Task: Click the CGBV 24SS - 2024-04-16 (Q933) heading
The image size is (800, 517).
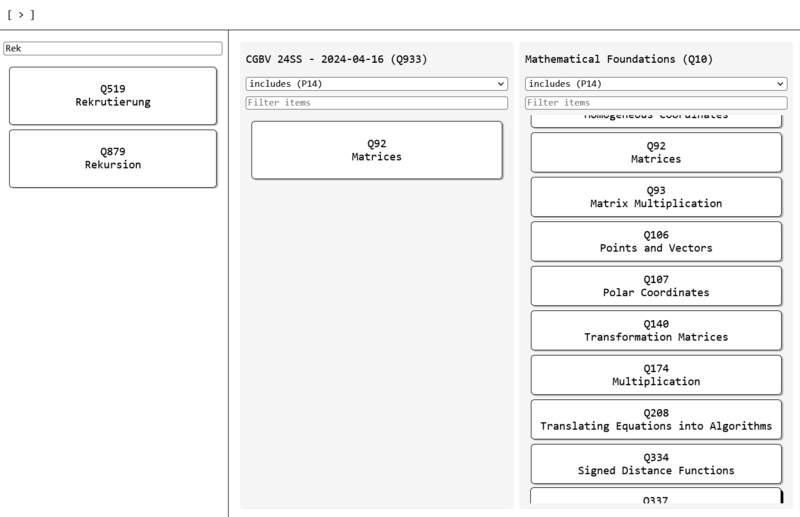Action: pyautogui.click(x=336, y=59)
